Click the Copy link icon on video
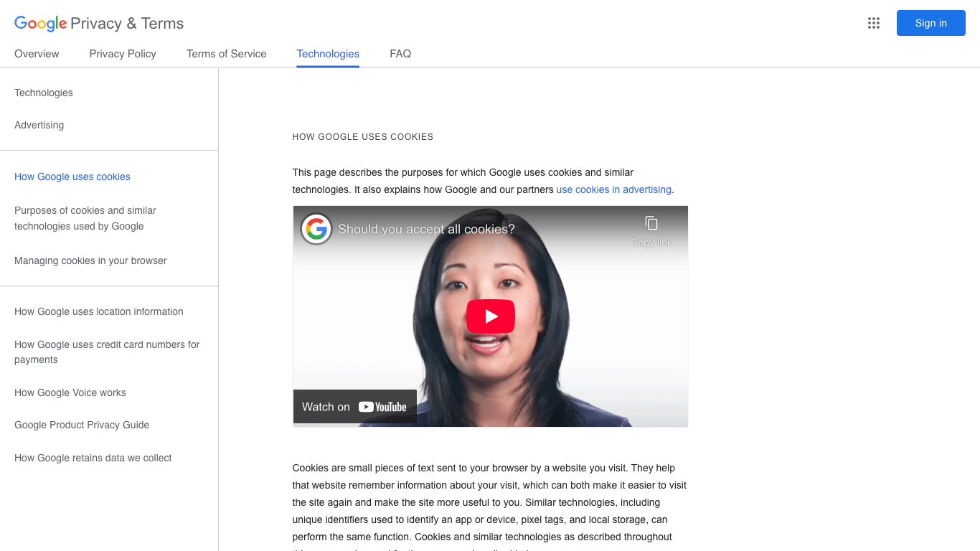The height and width of the screenshot is (551, 980). 651,230
